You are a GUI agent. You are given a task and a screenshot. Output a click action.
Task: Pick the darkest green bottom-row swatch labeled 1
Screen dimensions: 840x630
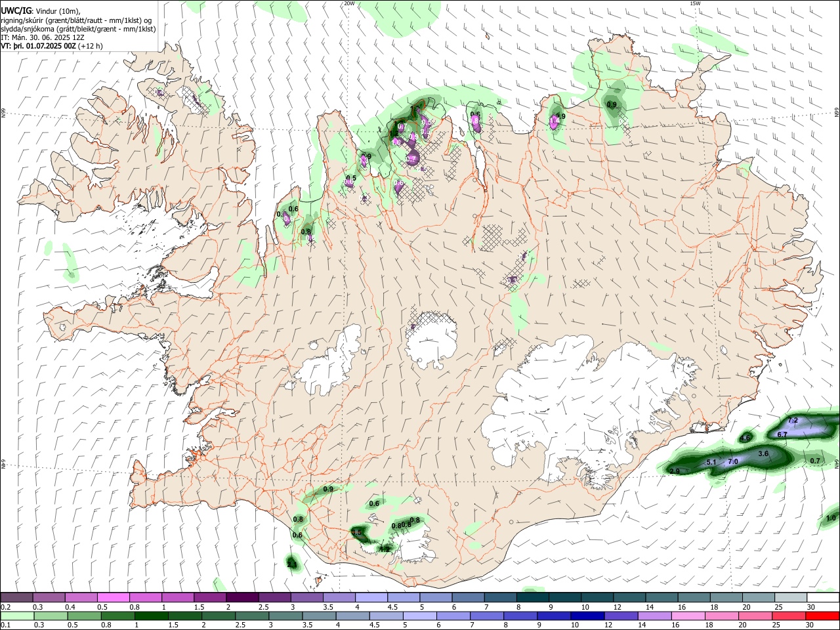tap(151, 616)
